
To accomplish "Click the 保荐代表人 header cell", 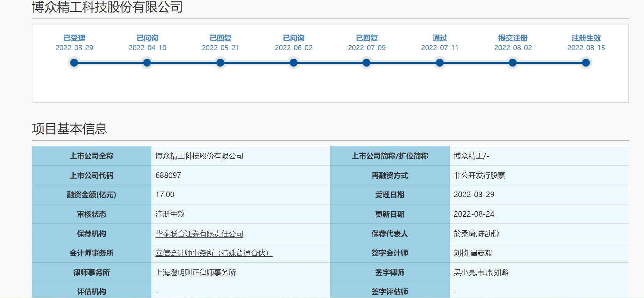I will coord(390,234).
